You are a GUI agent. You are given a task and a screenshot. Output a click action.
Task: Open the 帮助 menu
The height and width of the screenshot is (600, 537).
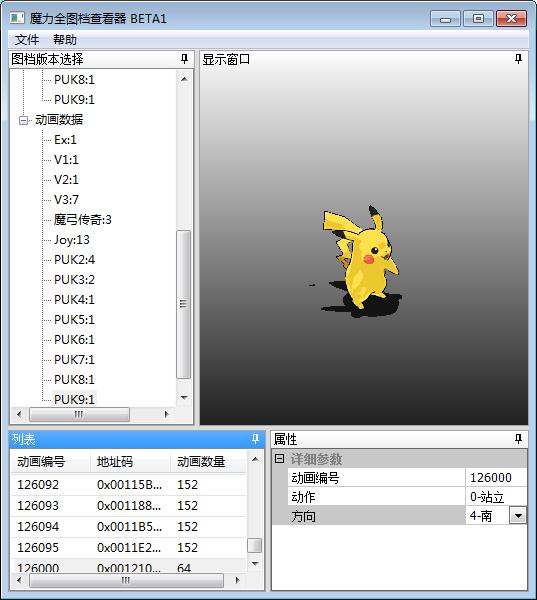[x=65, y=39]
